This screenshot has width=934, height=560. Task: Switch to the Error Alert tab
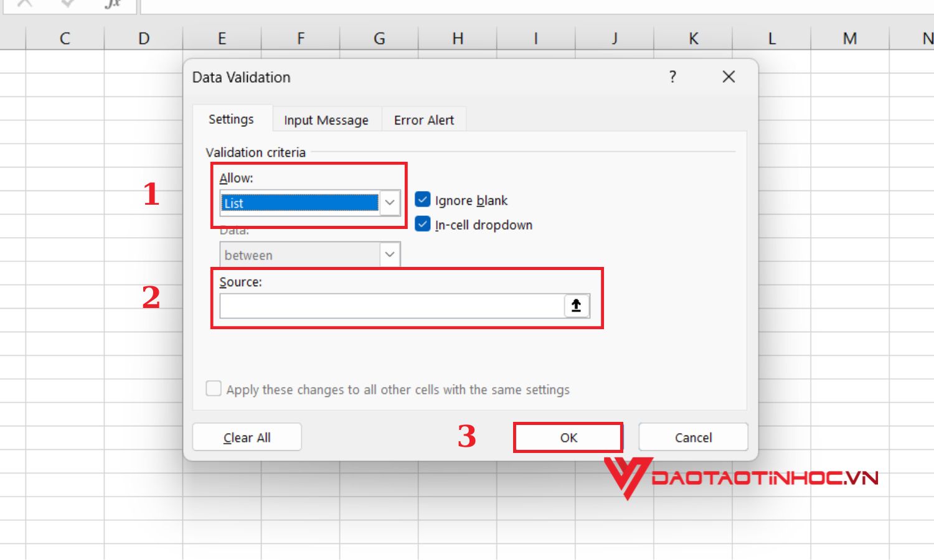click(423, 119)
